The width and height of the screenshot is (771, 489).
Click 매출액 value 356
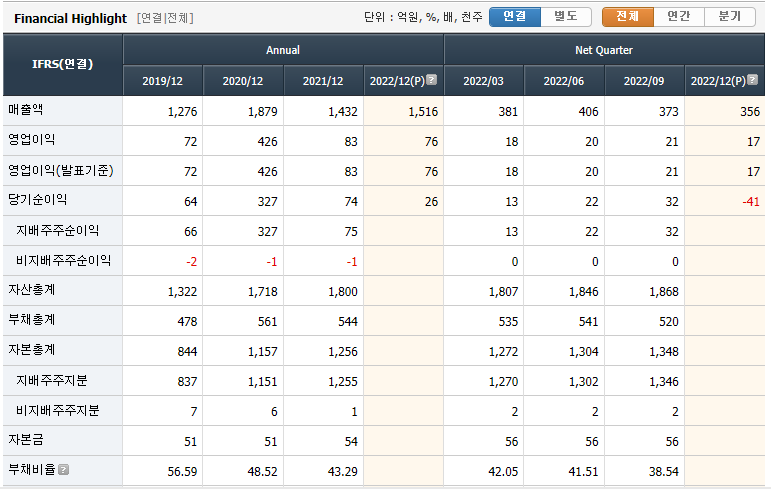point(750,112)
